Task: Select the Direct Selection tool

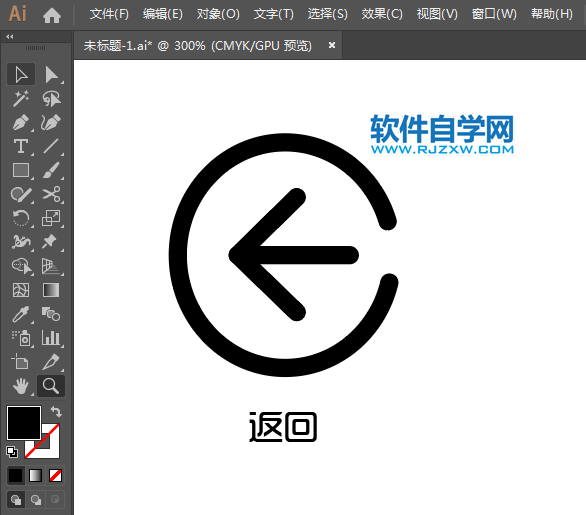Action: point(51,74)
